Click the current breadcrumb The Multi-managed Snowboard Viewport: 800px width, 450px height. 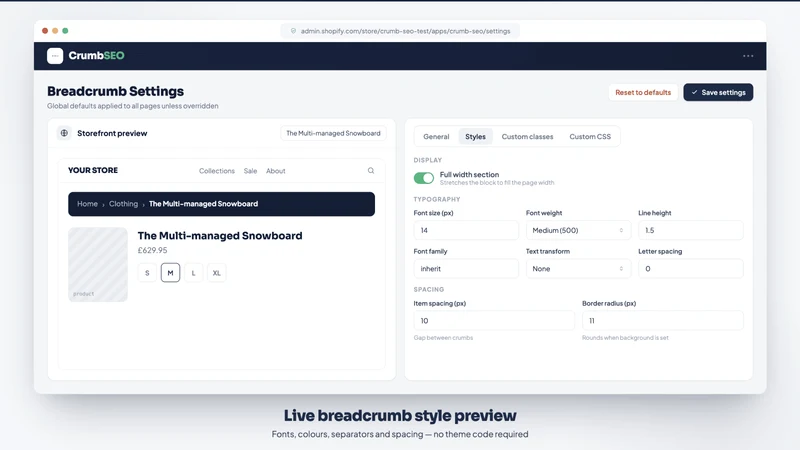[204, 204]
